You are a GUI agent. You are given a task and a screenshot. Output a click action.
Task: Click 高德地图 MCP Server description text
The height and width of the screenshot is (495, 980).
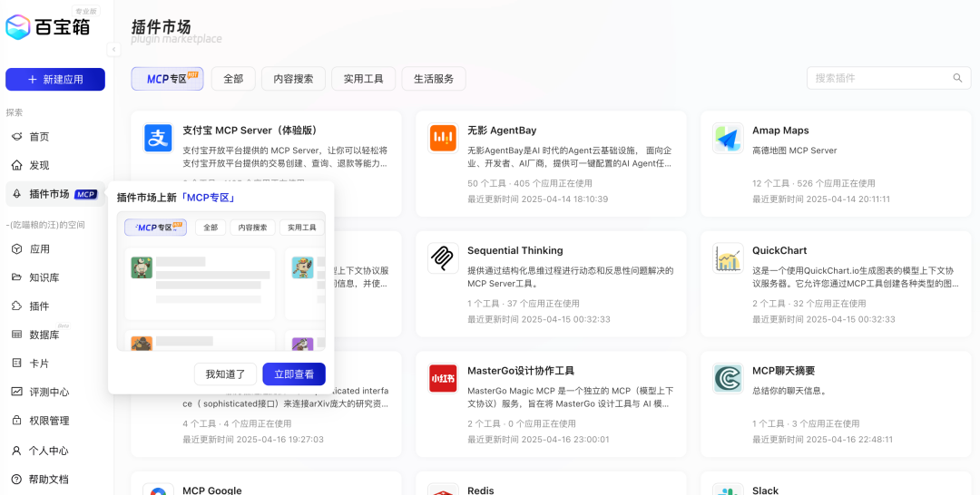[794, 150]
